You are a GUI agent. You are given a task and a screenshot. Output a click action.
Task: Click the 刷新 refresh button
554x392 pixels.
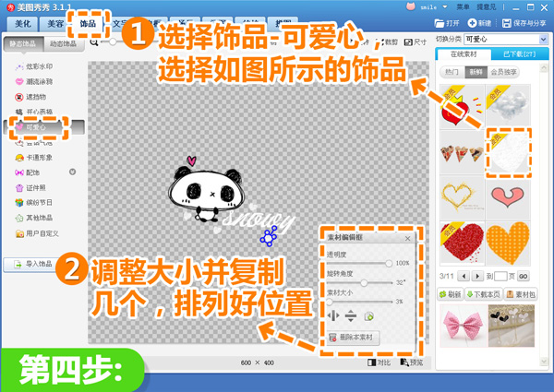coord(451,294)
